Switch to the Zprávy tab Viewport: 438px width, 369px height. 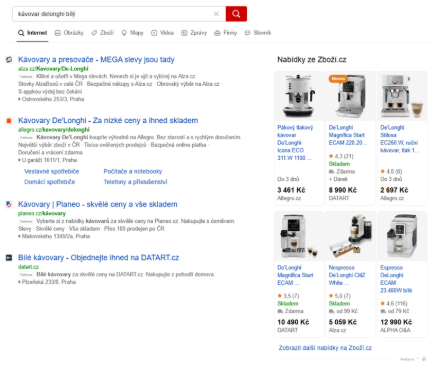click(194, 33)
